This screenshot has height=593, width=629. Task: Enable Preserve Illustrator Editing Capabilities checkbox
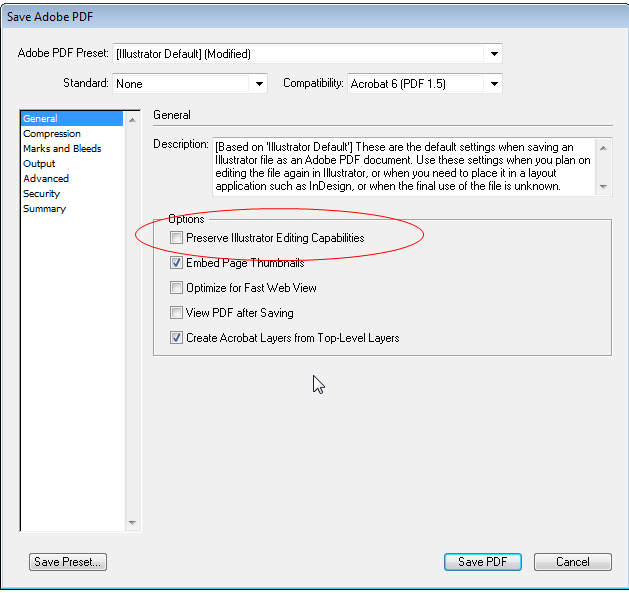point(176,238)
